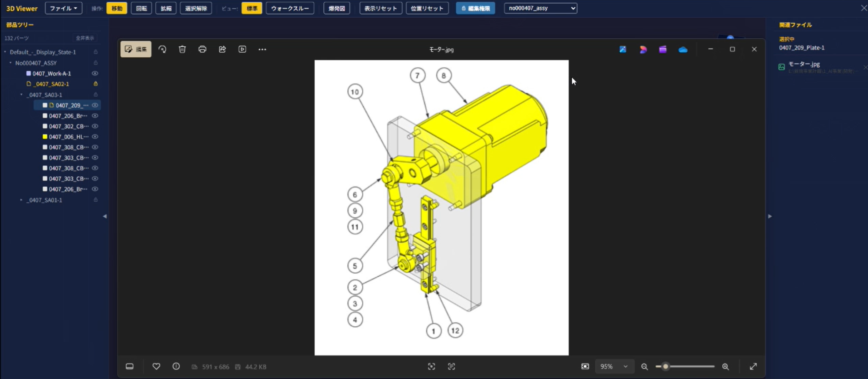
Task: Click the 位置リセット button
Action: pyautogui.click(x=427, y=8)
